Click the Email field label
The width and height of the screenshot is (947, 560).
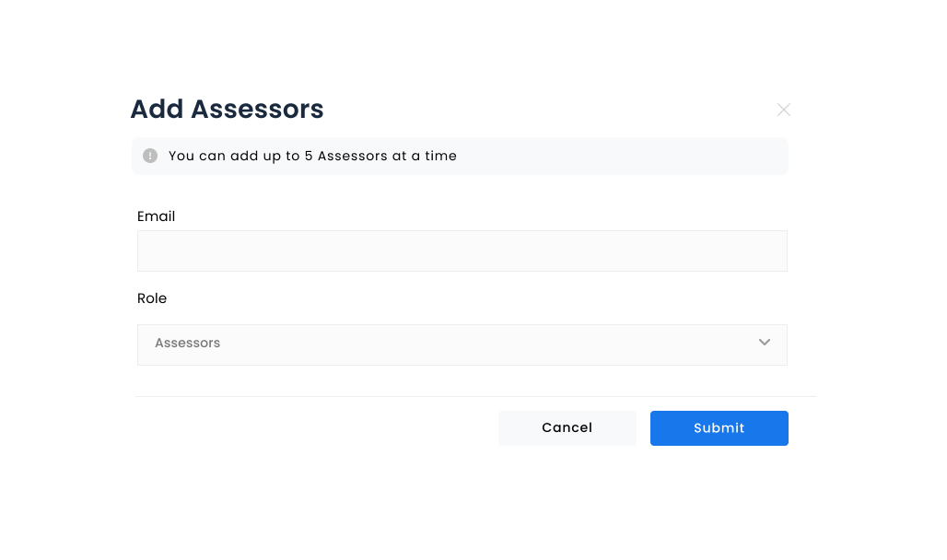click(x=156, y=216)
